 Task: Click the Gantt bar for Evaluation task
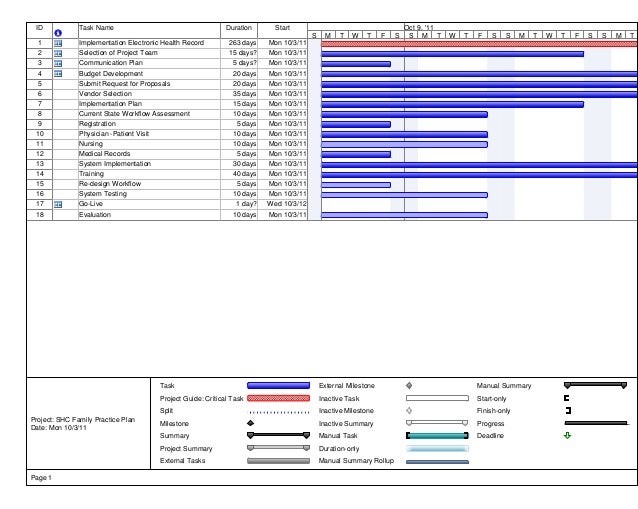[x=404, y=215]
